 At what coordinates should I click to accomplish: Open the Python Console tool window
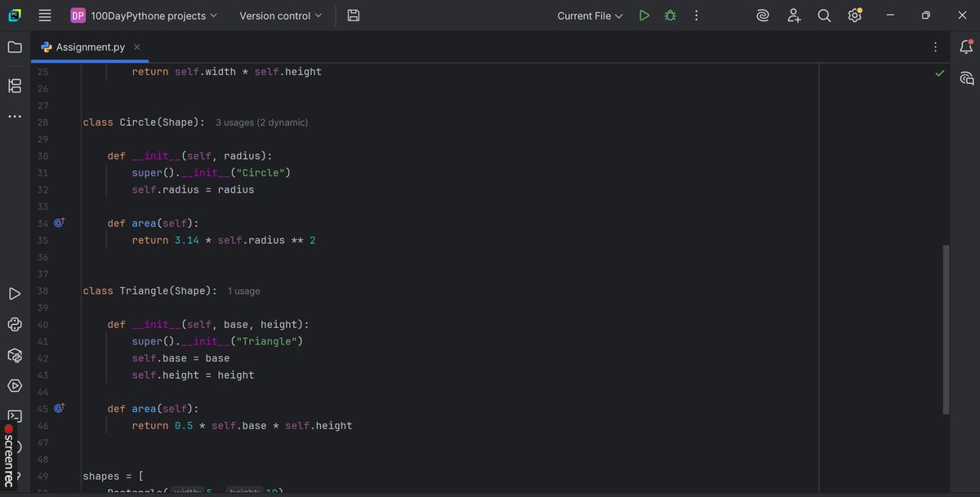(15, 325)
